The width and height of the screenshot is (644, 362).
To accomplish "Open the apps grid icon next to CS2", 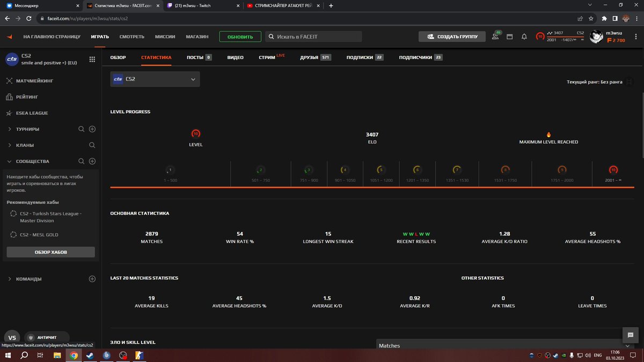I will click(x=92, y=60).
